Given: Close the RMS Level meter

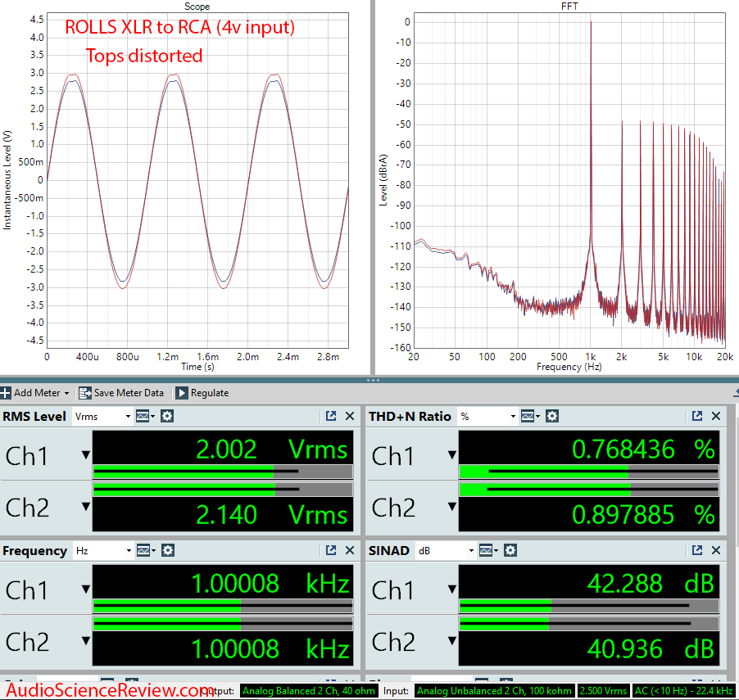Looking at the screenshot, I should point(350,416).
